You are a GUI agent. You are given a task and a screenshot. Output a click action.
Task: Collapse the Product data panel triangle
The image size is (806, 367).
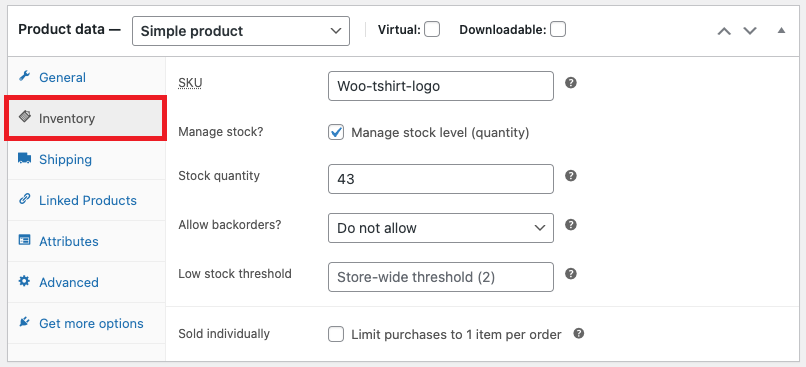[x=781, y=31]
